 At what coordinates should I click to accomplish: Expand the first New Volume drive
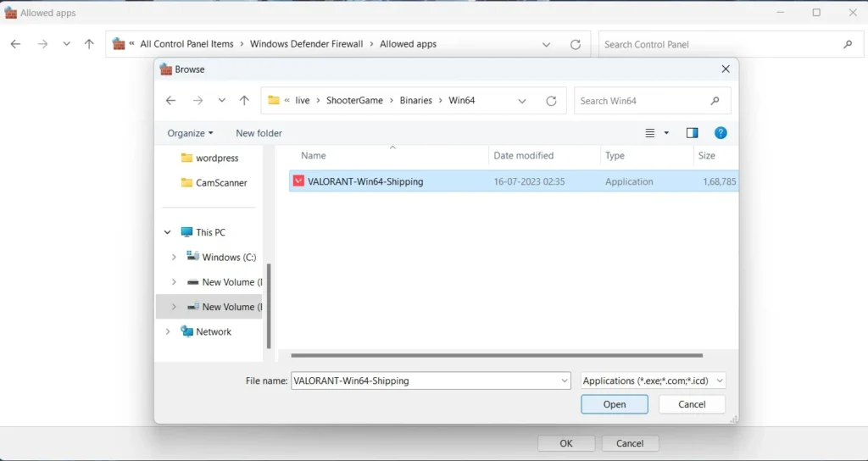pyautogui.click(x=174, y=282)
